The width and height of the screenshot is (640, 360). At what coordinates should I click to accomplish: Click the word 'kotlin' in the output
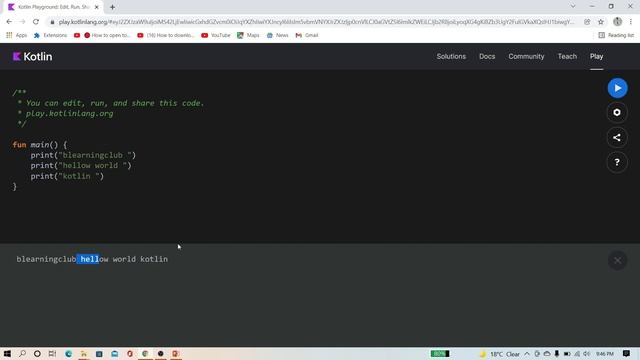pyautogui.click(x=154, y=259)
